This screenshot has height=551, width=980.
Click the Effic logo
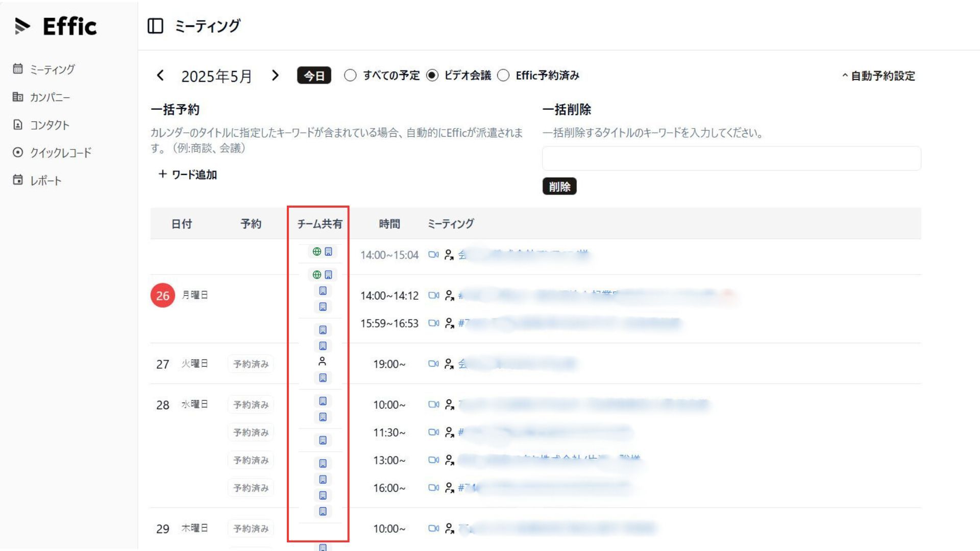pos(56,26)
